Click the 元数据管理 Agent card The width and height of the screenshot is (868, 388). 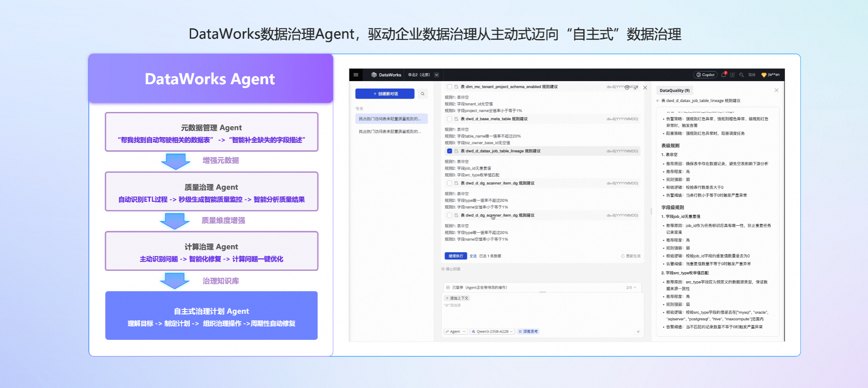tap(212, 132)
